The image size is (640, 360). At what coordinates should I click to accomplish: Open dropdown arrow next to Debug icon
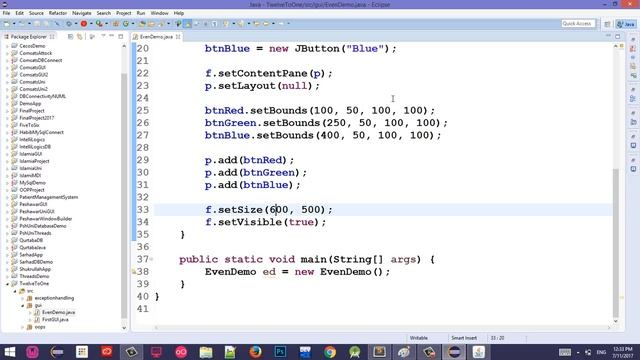[x=76, y=24]
